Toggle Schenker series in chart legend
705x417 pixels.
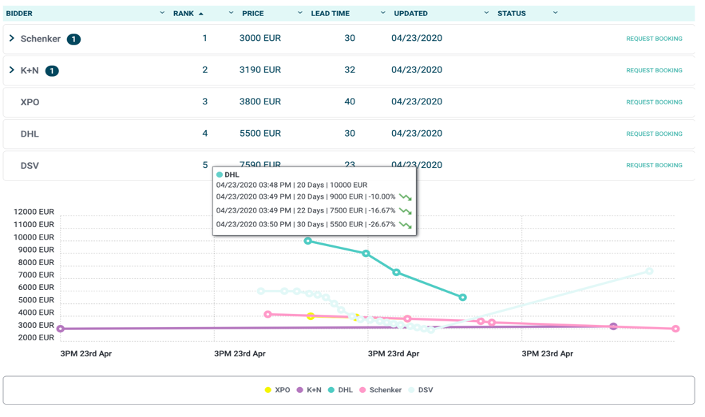click(x=380, y=390)
